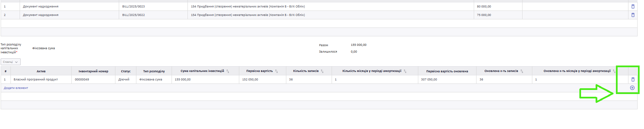Sort by Кількість місяців у періоді амортизації

pyautogui.click(x=405, y=71)
